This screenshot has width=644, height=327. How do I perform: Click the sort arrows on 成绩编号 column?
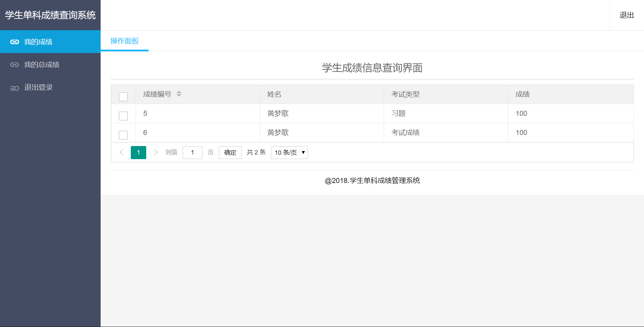click(x=179, y=94)
